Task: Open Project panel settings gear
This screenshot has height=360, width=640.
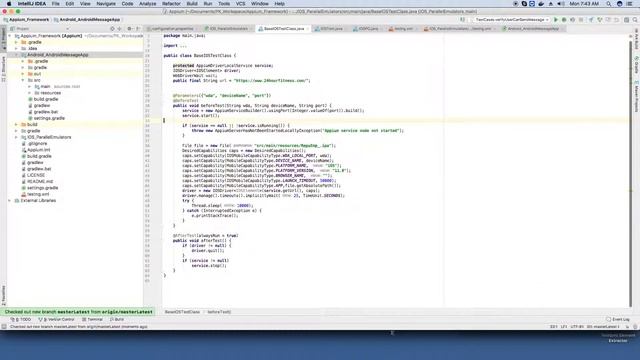Action: [x=129, y=29]
